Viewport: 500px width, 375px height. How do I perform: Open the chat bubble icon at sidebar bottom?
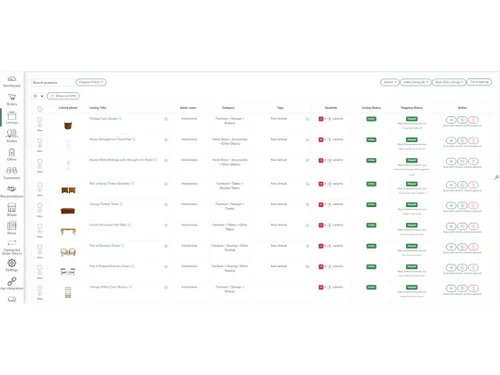pyautogui.click(x=12, y=299)
